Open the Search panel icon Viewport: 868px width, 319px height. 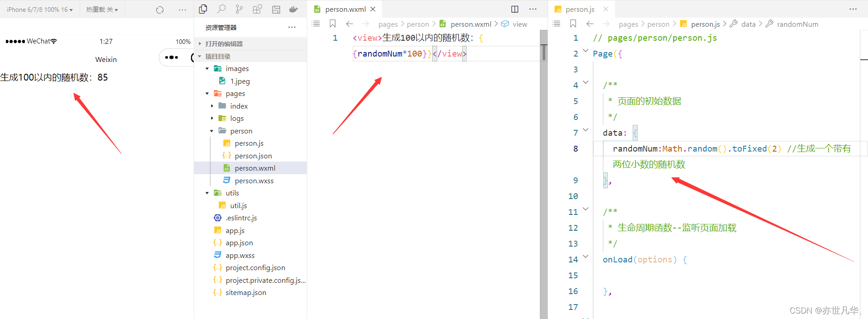click(x=221, y=9)
